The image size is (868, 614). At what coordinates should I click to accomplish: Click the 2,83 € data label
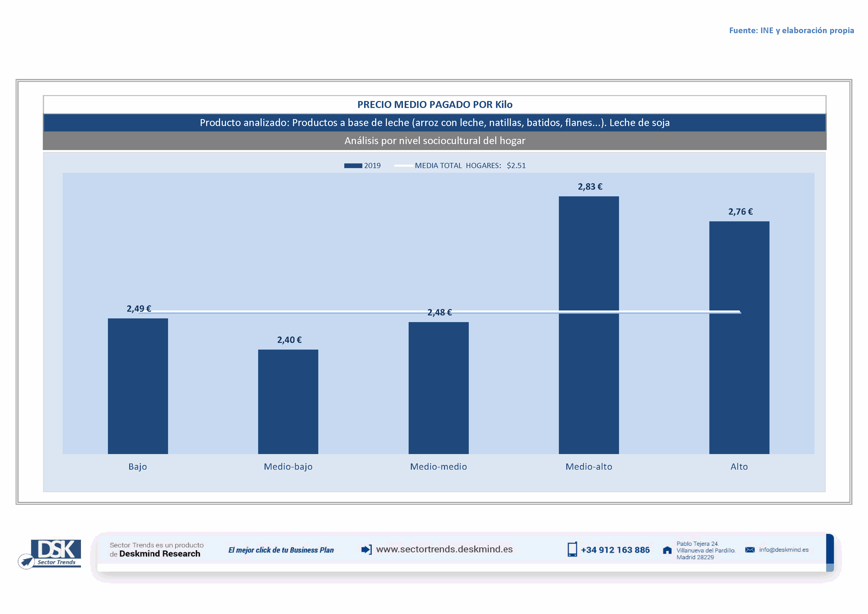point(590,187)
